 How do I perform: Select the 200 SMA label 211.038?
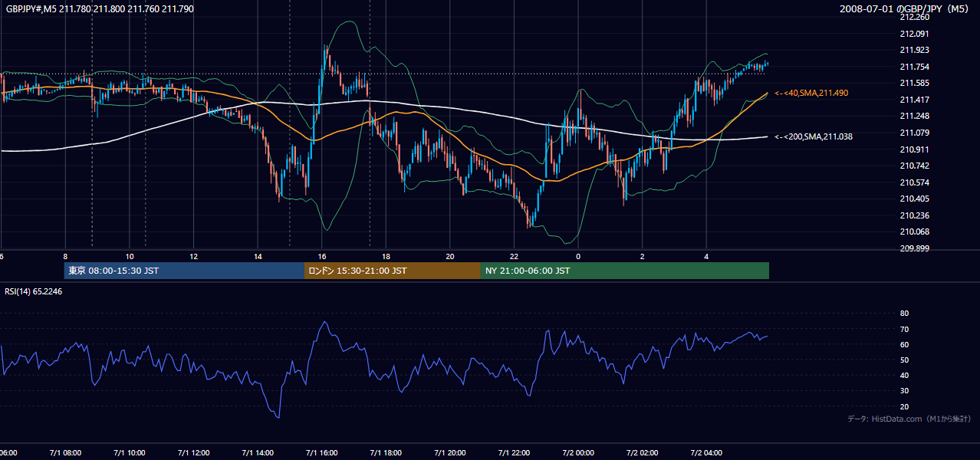[x=814, y=136]
